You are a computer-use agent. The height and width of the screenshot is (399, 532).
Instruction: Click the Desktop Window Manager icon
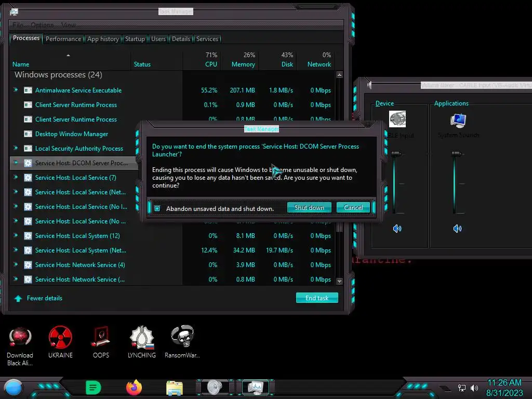pyautogui.click(x=28, y=134)
